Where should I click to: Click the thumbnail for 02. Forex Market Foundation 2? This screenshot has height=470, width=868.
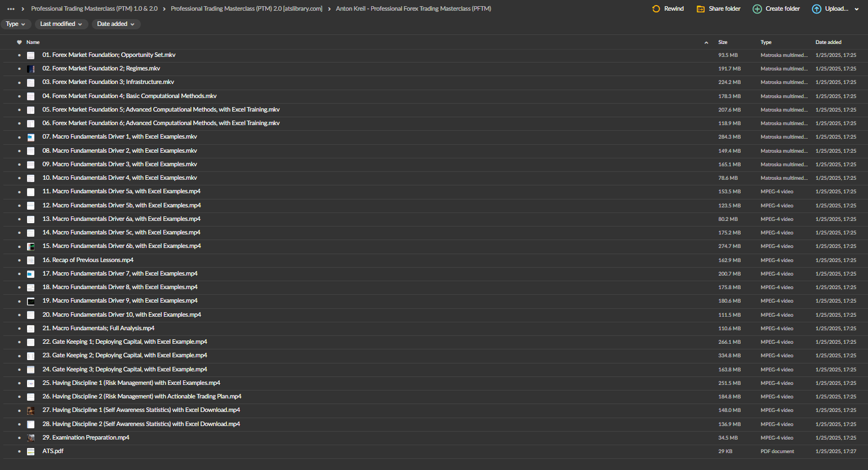point(31,69)
